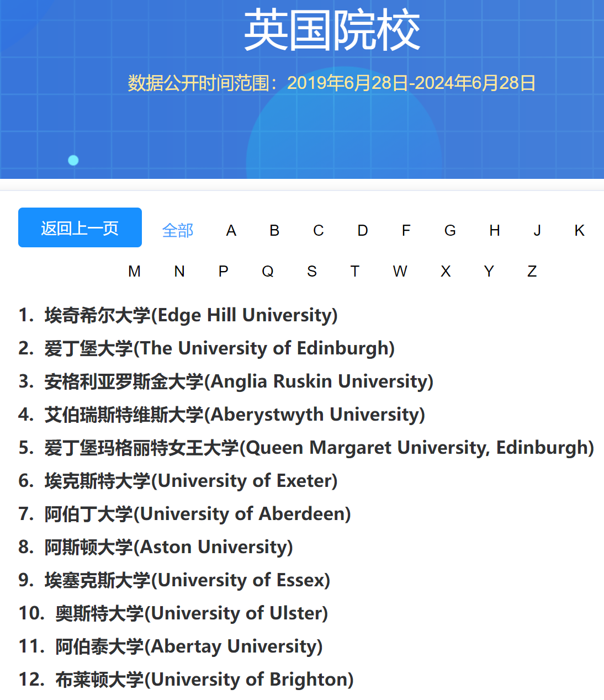Filter schools by letter F

coord(406,230)
